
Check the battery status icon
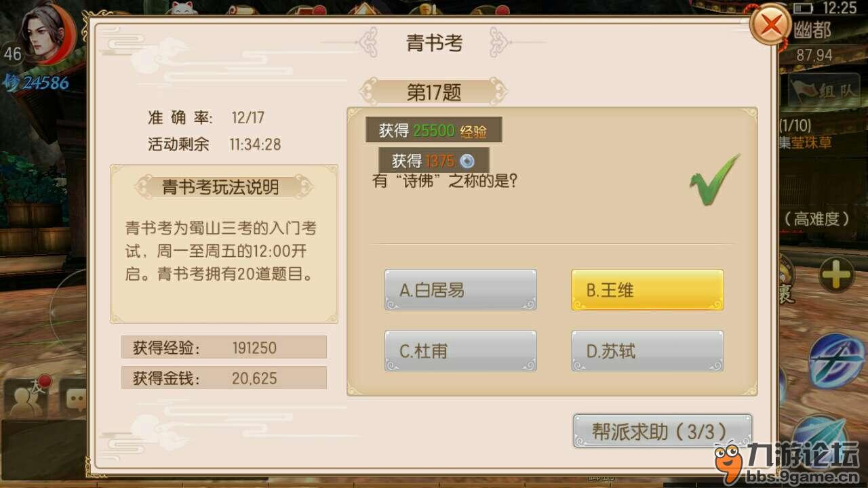(803, 7)
